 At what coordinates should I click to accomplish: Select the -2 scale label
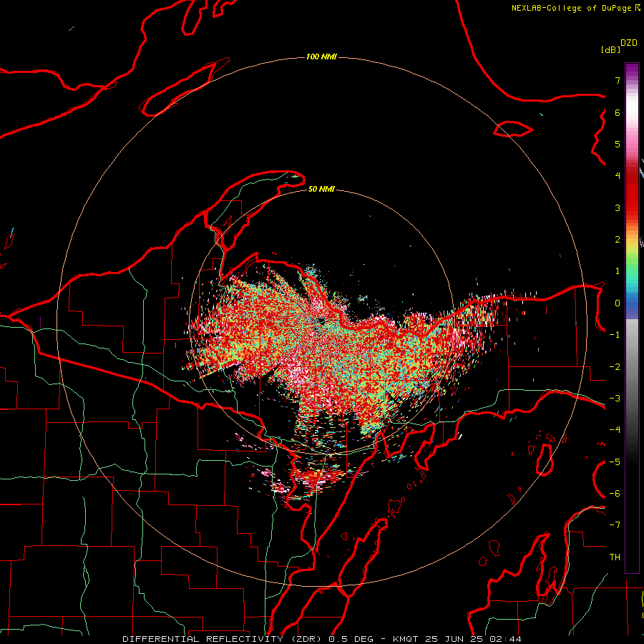[615, 367]
